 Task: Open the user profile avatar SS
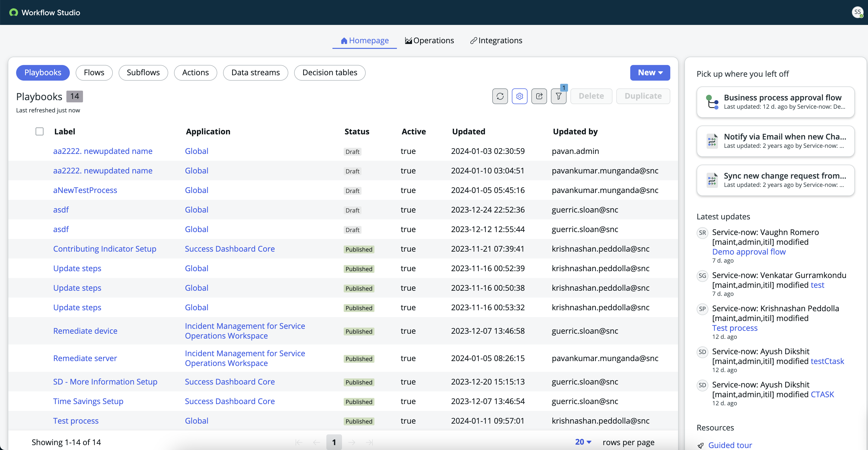click(x=857, y=12)
